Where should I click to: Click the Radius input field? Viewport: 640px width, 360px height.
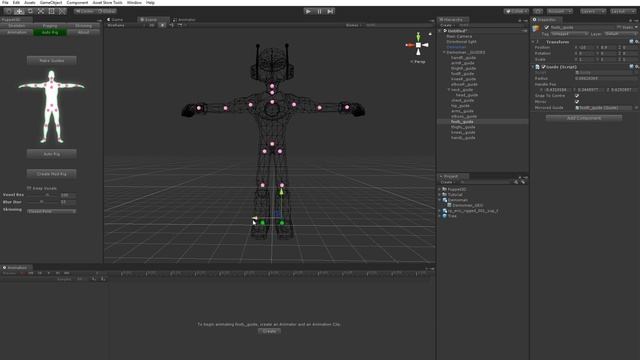(605, 78)
